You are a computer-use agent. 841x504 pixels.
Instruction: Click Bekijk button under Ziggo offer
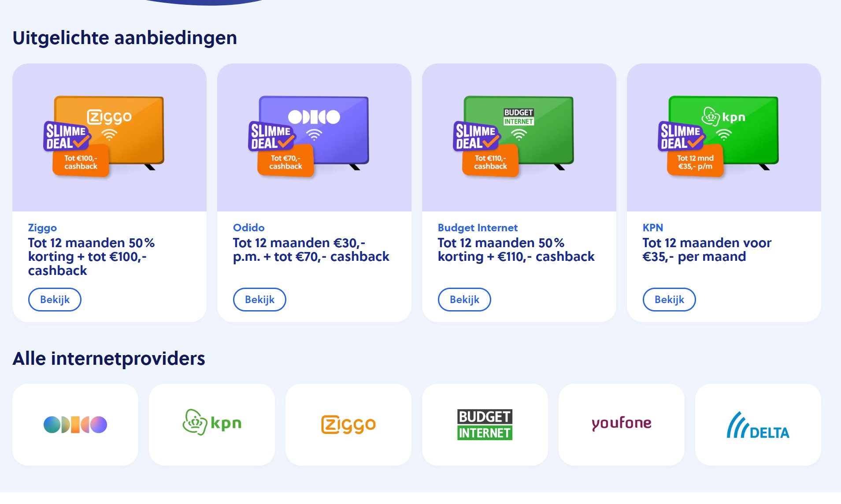(55, 300)
